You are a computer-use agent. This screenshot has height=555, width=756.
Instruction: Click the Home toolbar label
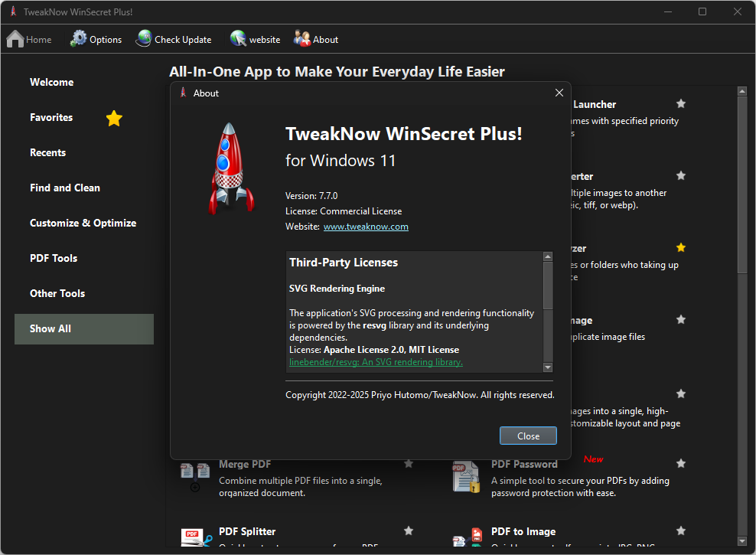click(x=38, y=40)
